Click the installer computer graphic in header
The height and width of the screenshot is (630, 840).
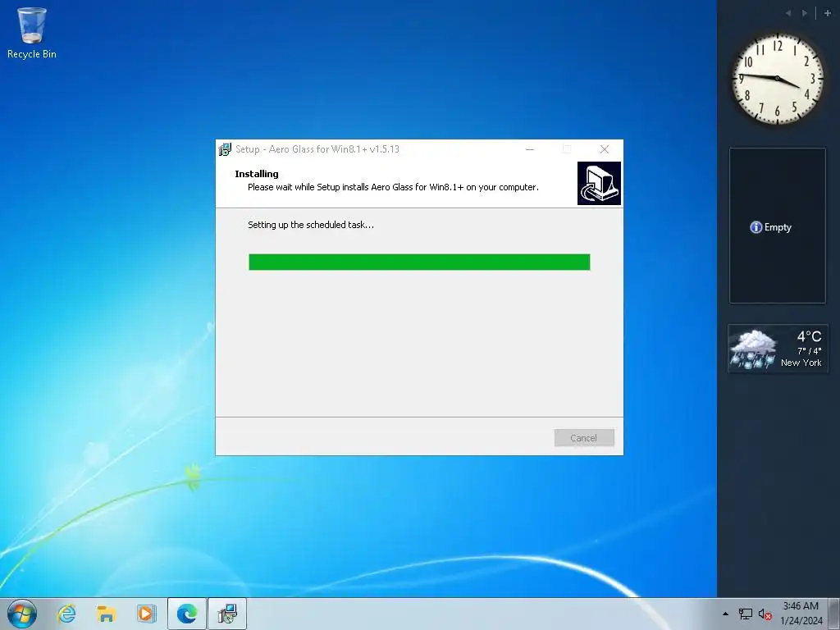click(599, 183)
